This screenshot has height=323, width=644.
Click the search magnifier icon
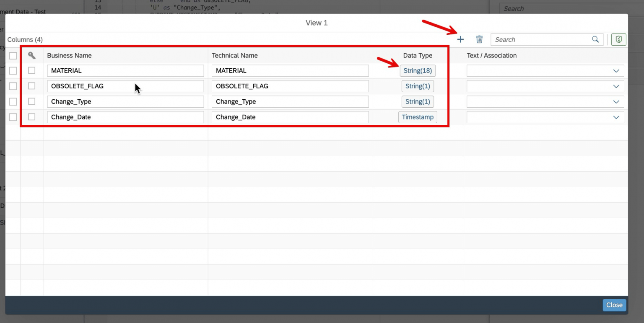click(x=595, y=39)
